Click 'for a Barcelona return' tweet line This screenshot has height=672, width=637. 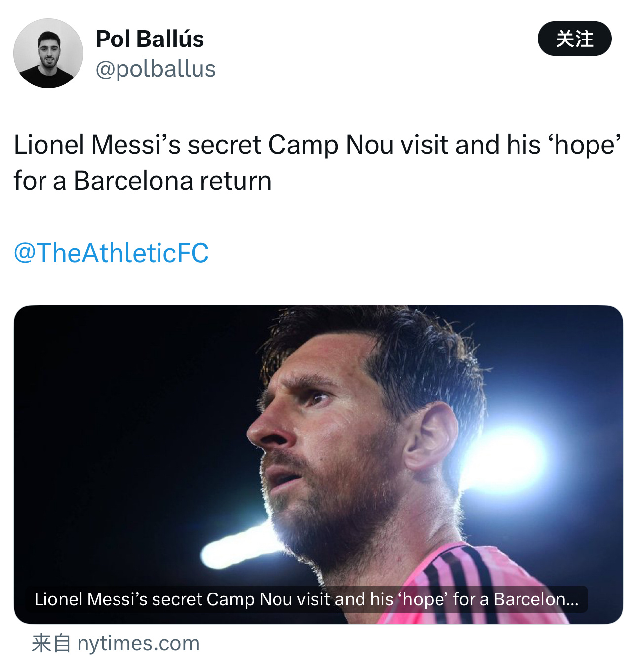coord(143,181)
